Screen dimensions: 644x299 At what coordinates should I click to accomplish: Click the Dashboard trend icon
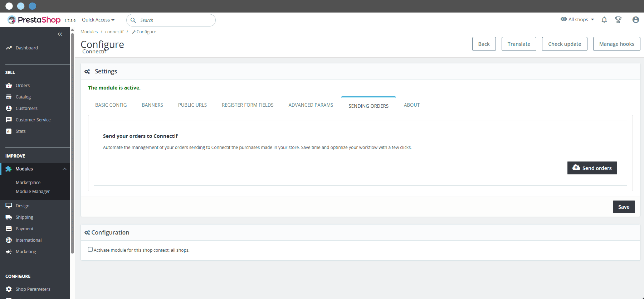9,48
